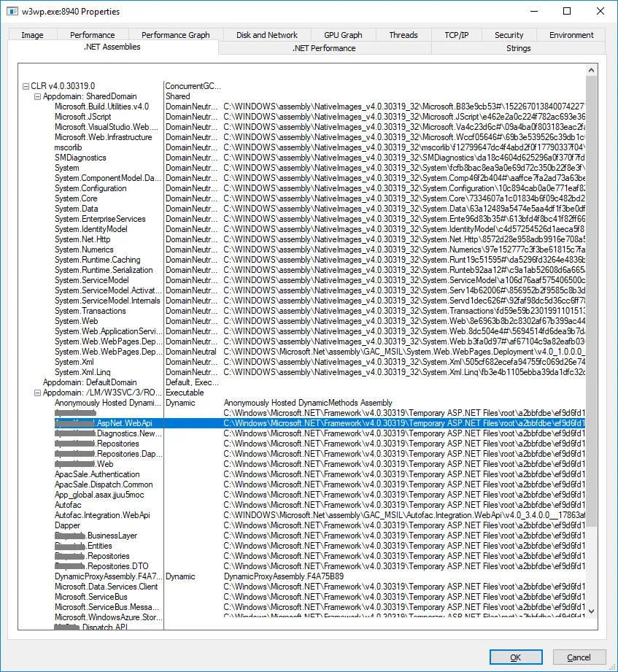Image resolution: width=618 pixels, height=672 pixels.
Task: Select the .NET Assemblies tab
Action: (x=112, y=47)
